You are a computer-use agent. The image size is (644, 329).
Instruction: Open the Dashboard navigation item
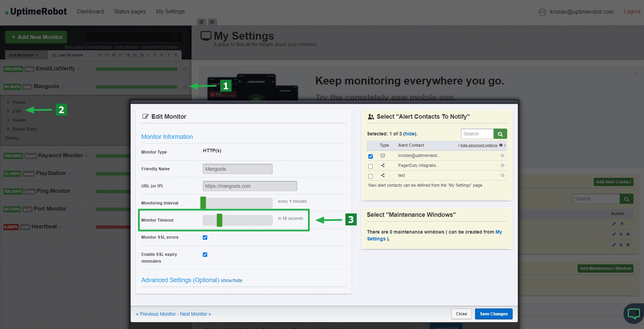tap(90, 12)
